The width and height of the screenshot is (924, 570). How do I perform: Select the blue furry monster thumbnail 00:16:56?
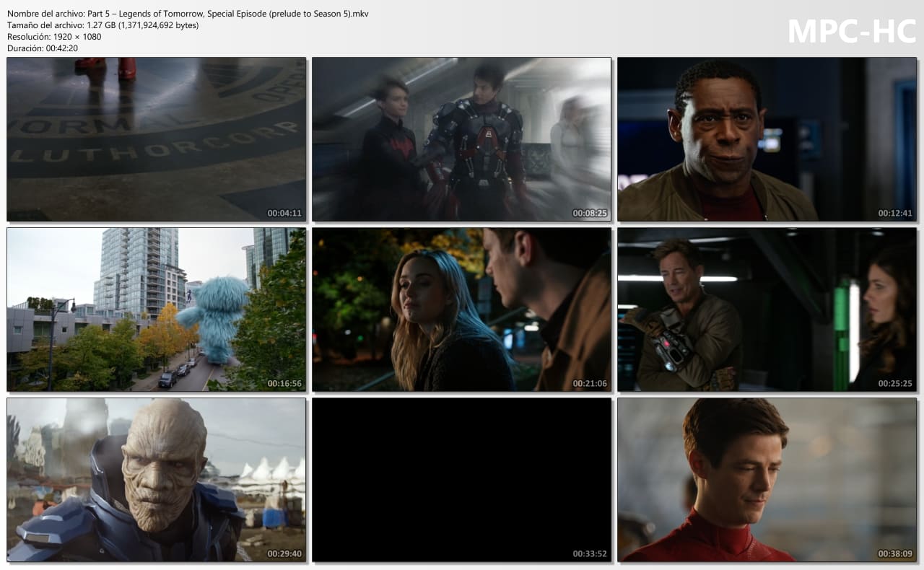tap(156, 310)
